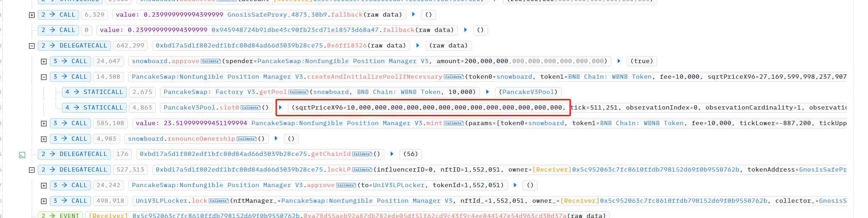868x218 pixels.
Task: Collapse the createAndInitializePoolIfNecessary CALL row
Action: tap(44, 77)
